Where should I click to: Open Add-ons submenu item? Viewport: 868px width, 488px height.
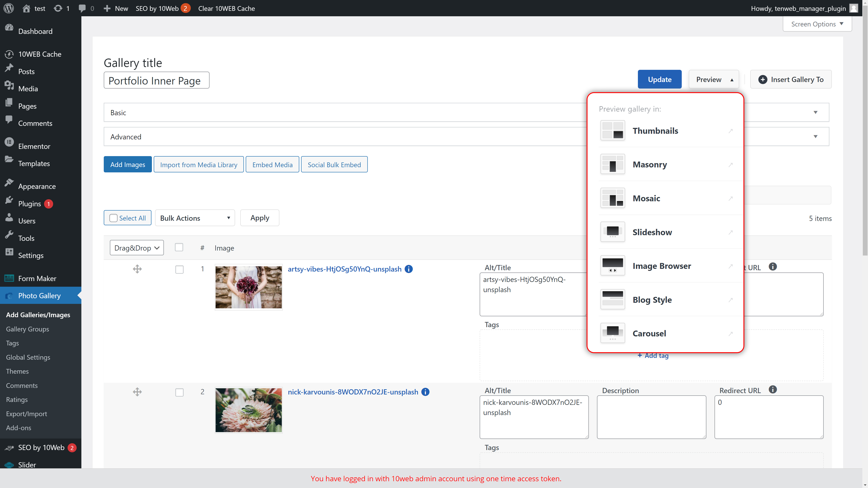(x=19, y=428)
